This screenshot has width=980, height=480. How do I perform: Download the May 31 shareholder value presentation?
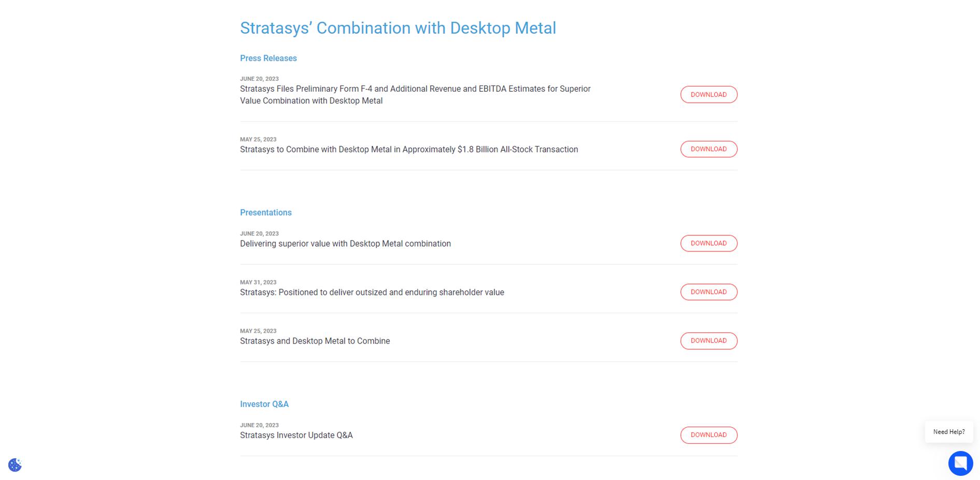[708, 292]
